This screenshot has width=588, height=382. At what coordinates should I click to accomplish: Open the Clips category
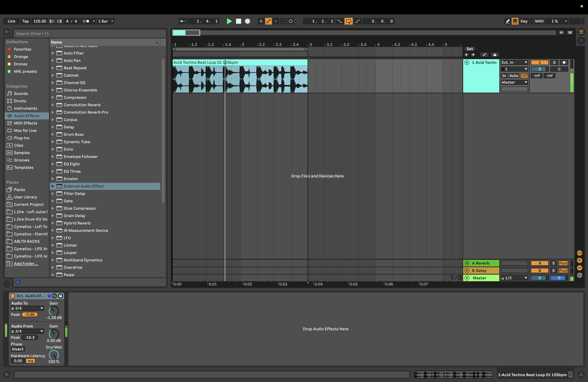coord(18,145)
